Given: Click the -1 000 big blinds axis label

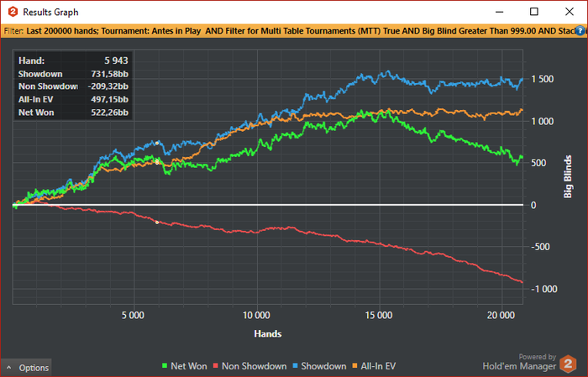Looking at the screenshot, I should click(544, 289).
